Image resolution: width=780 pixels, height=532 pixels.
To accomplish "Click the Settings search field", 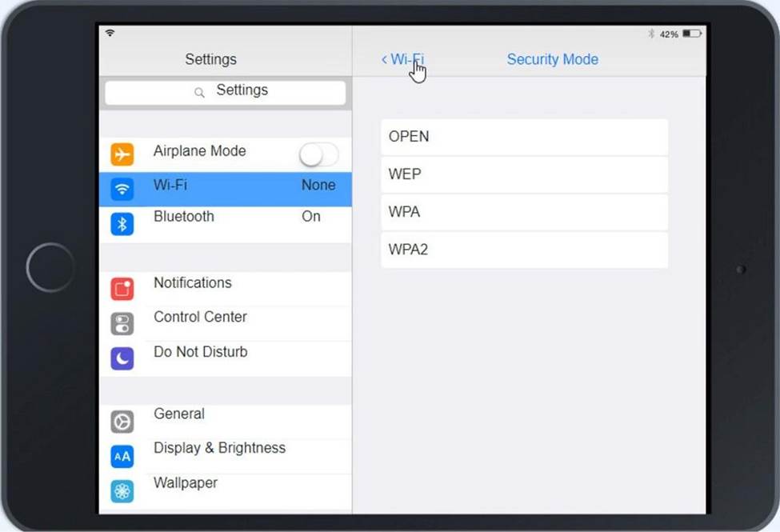I will [x=226, y=92].
